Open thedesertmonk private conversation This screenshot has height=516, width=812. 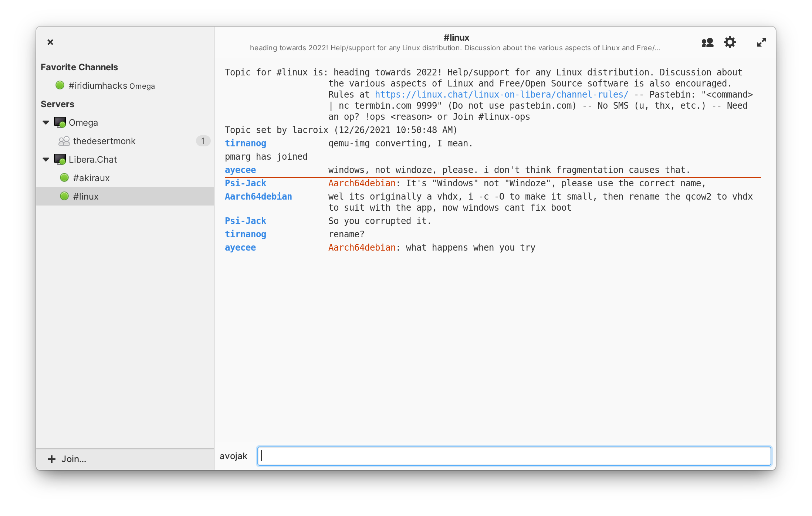click(104, 141)
